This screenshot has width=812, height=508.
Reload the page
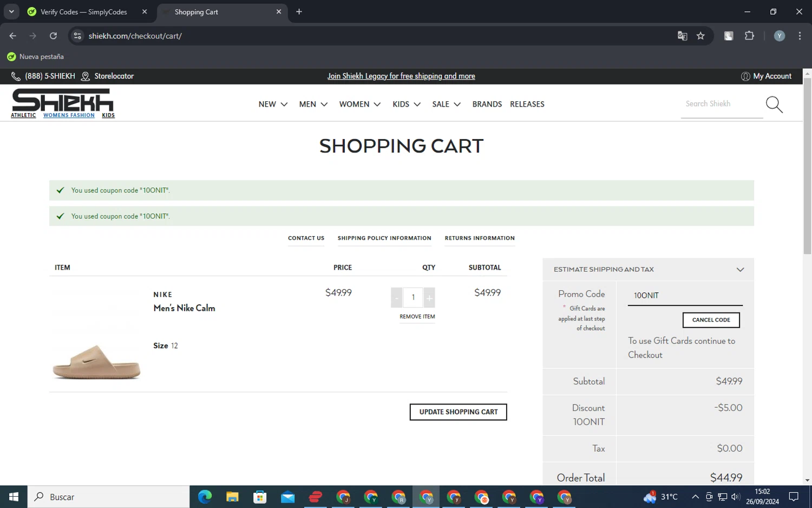click(53, 36)
